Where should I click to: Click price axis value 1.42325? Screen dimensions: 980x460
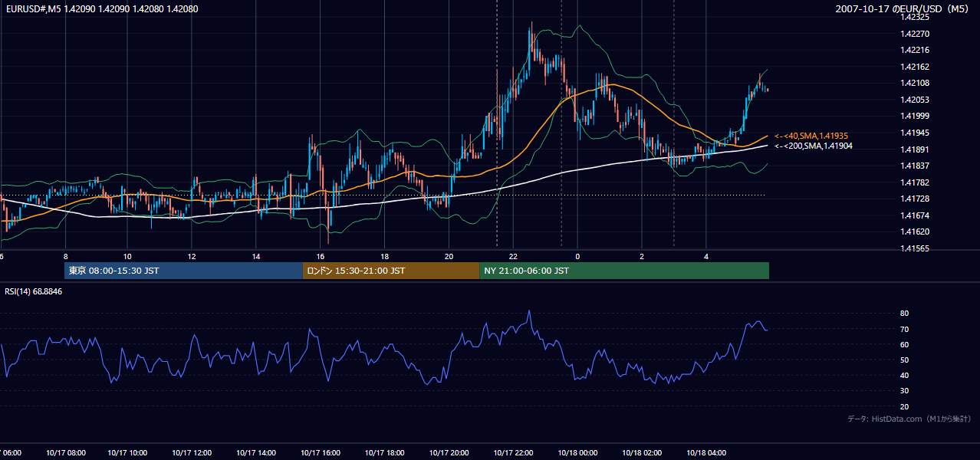(916, 17)
